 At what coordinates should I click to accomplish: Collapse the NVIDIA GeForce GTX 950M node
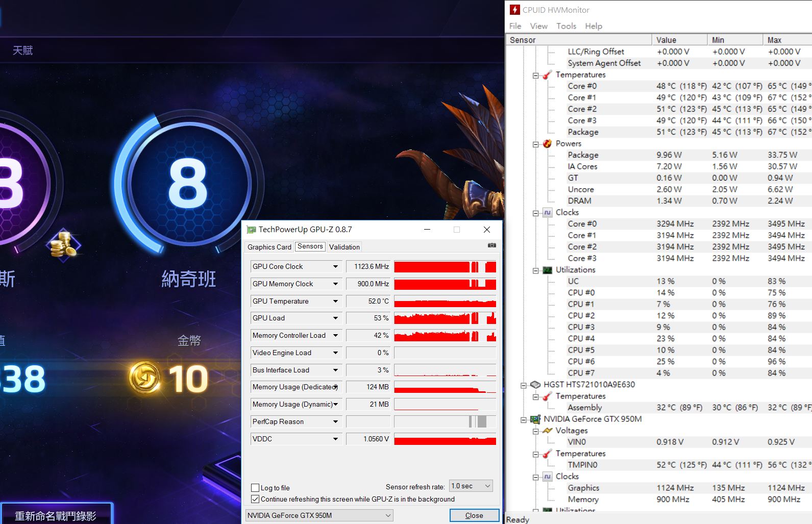click(524, 420)
